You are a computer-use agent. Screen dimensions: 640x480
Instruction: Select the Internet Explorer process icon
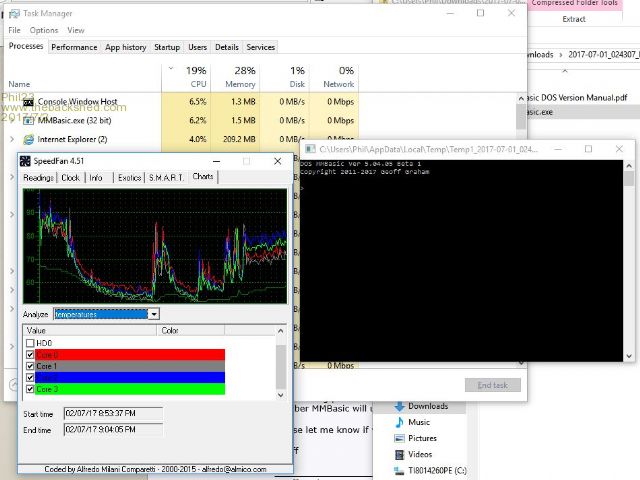[x=28, y=139]
